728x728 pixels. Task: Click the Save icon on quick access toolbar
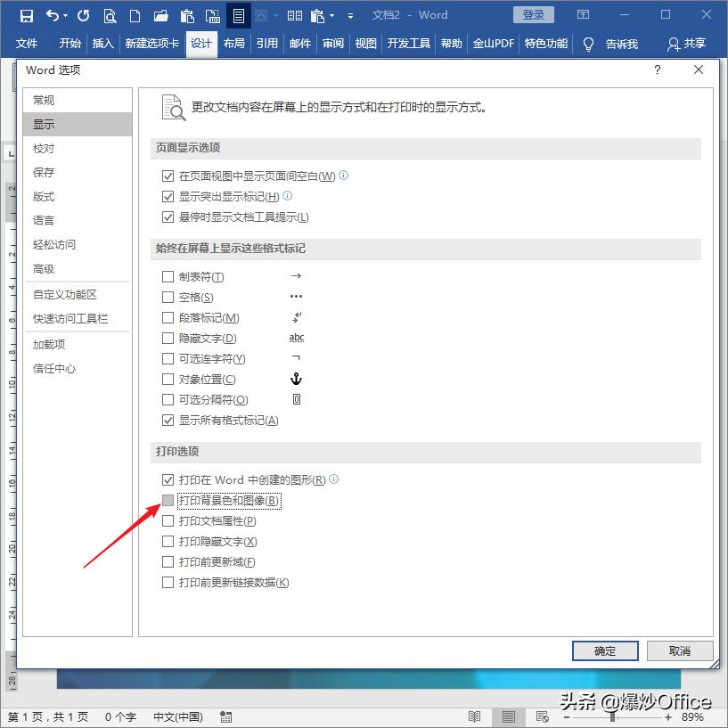(x=27, y=15)
